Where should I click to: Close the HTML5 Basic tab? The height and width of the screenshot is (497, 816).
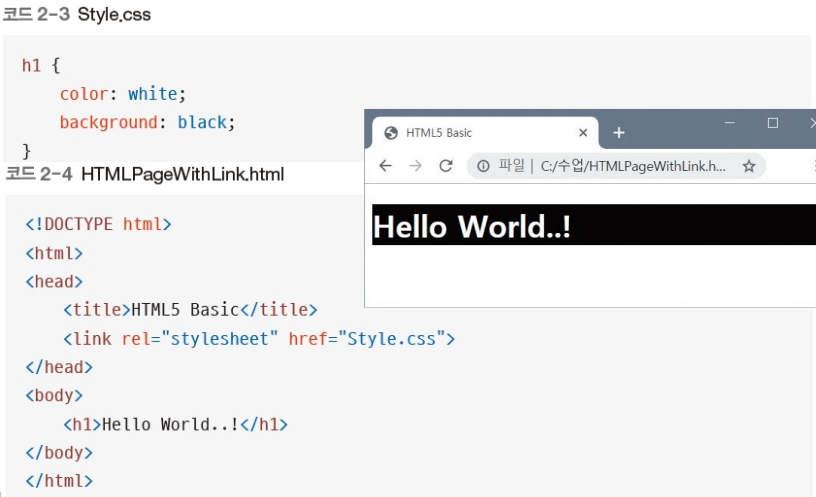[x=583, y=133]
